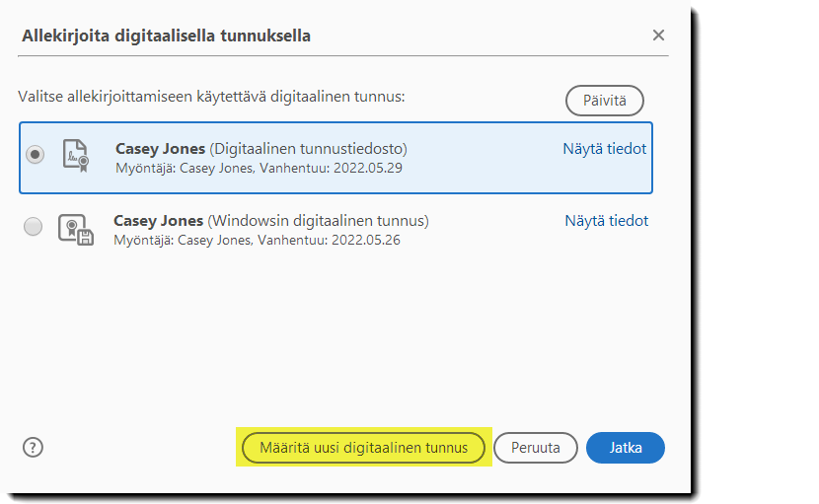Viewport: 819px width, 504px height.
Task: Click the Valitse allekirjoittamiseen instruction text
Action: point(212,97)
